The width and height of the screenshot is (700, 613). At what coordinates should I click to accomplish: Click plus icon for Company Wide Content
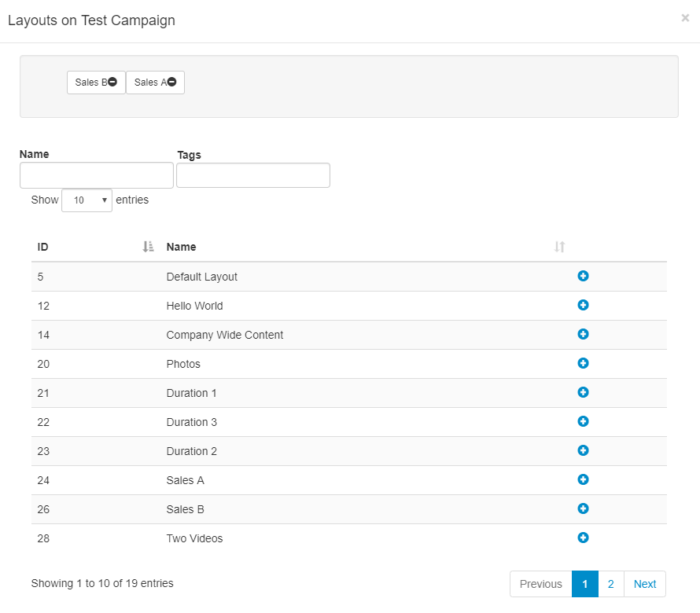pos(583,334)
